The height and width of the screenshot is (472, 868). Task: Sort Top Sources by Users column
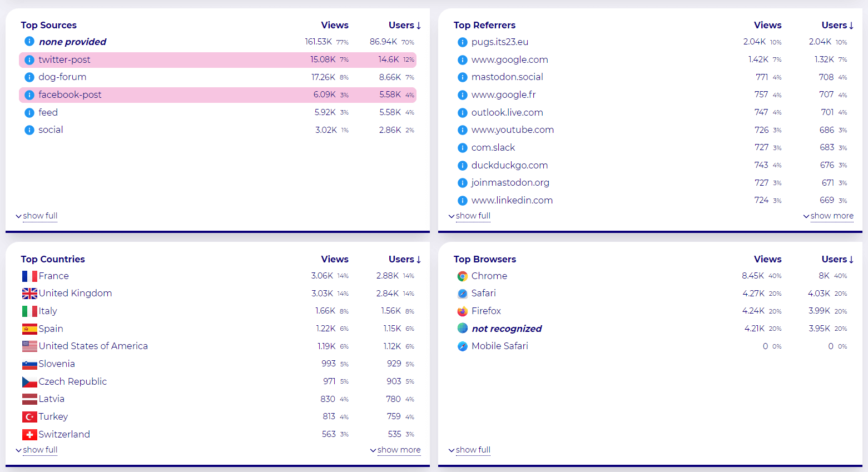pyautogui.click(x=405, y=25)
